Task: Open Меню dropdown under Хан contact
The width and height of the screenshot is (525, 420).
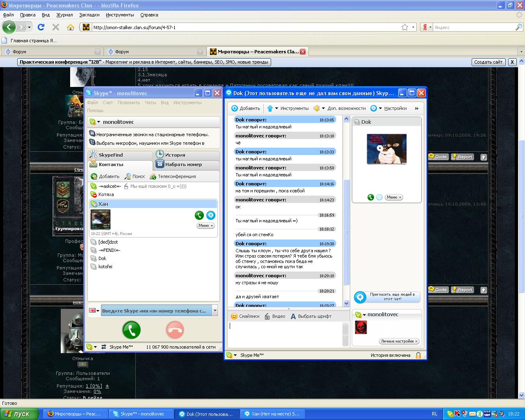Action: pos(205,226)
